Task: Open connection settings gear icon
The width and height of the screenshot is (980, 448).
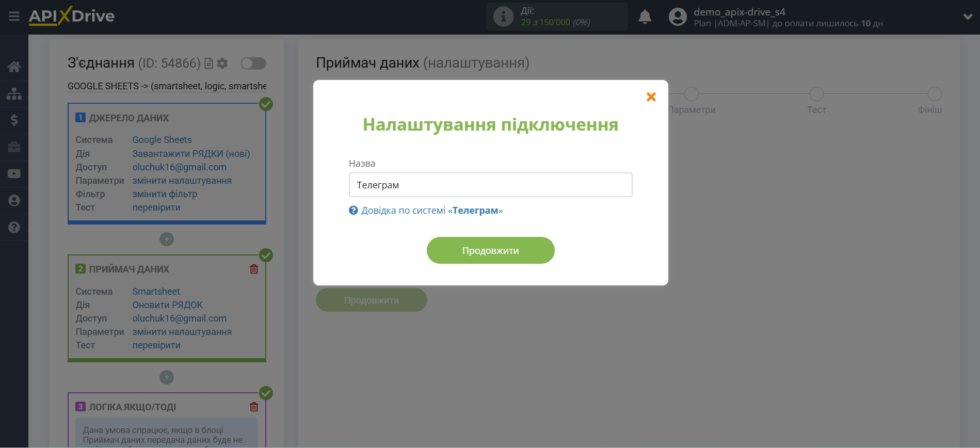Action: pyautogui.click(x=222, y=63)
